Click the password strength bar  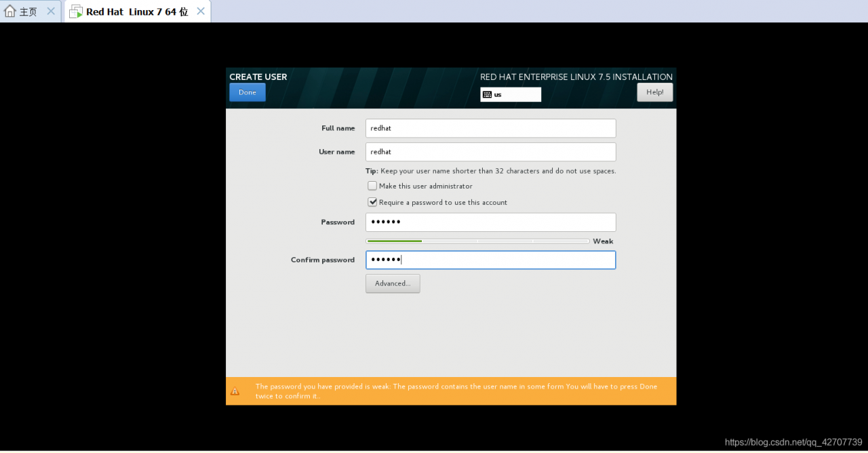477,241
